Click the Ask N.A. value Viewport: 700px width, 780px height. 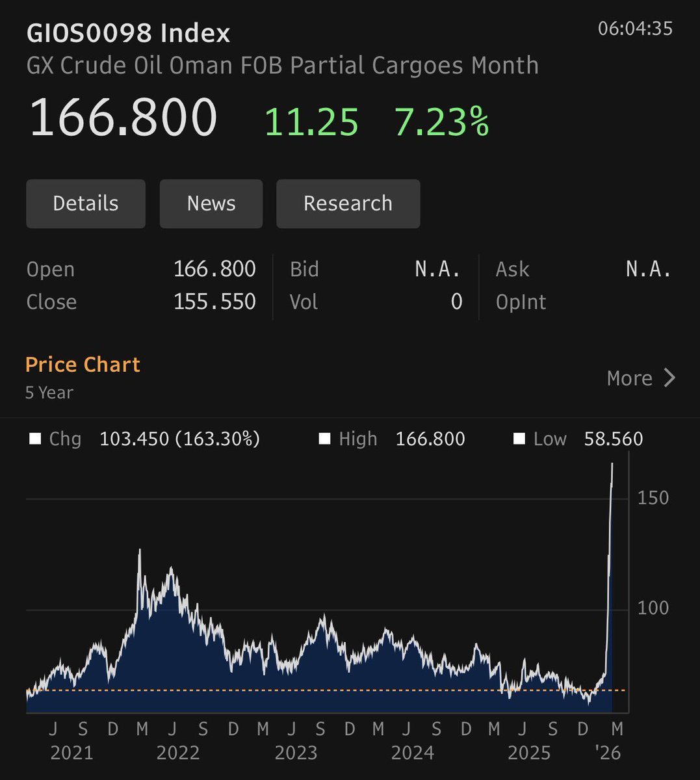[648, 269]
